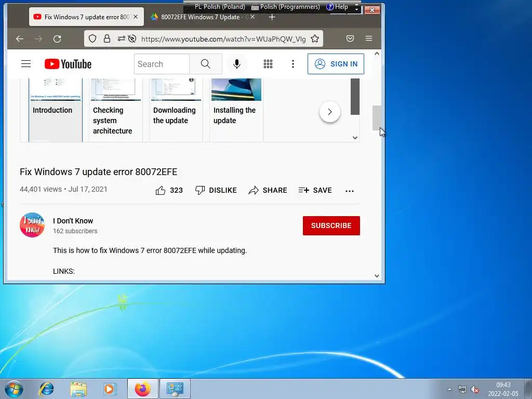The height and width of the screenshot is (399, 532).
Task: Go back with Firefox back arrow
Action: (20, 38)
